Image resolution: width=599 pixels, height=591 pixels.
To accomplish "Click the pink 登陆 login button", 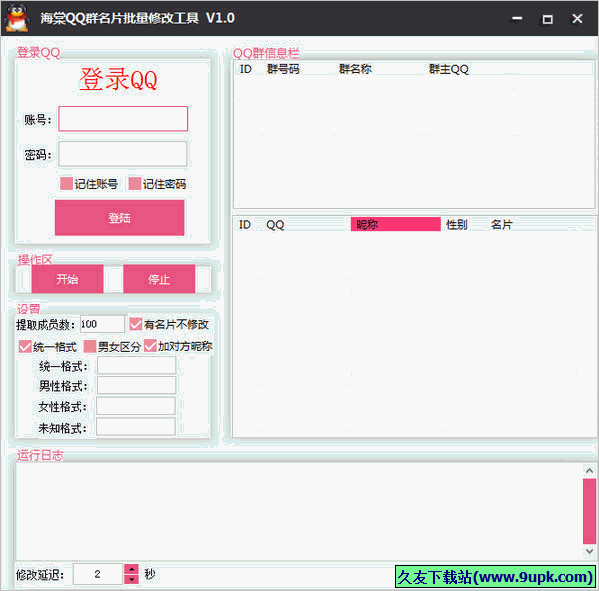I will click(120, 218).
